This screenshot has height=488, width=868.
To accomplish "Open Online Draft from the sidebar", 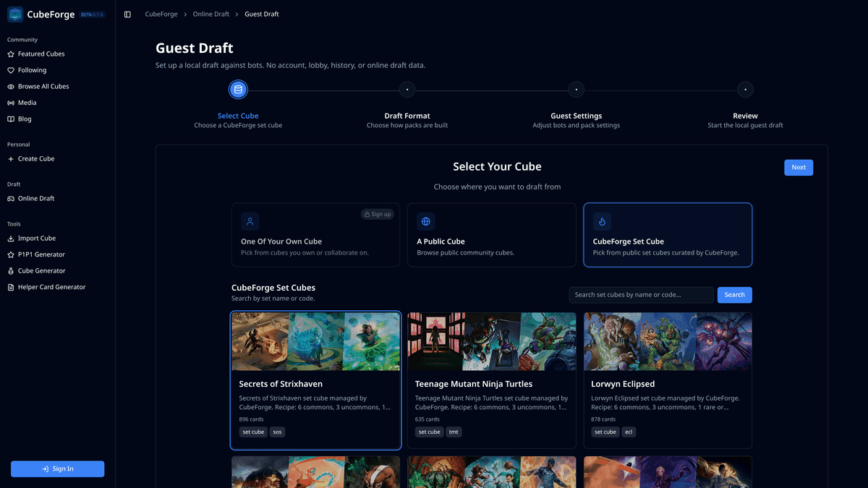I will [x=57, y=199].
